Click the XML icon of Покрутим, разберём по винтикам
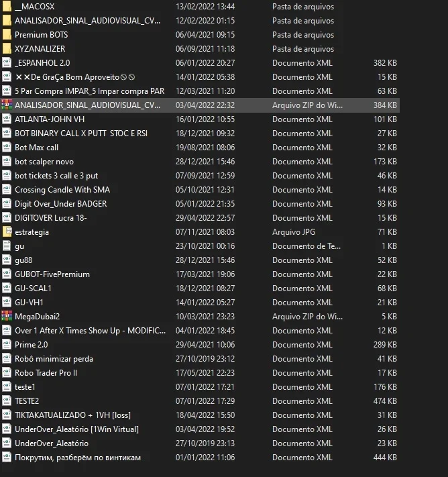This screenshot has width=448, height=477. click(x=7, y=458)
